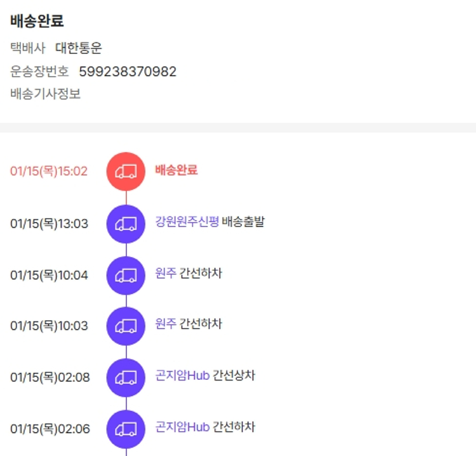The height and width of the screenshot is (456, 476).
Task: Click the courier name 대한통운
Action: [79, 48]
